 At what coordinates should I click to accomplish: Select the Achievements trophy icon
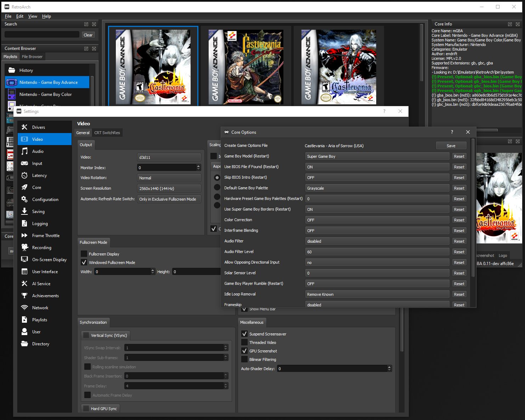pos(24,295)
